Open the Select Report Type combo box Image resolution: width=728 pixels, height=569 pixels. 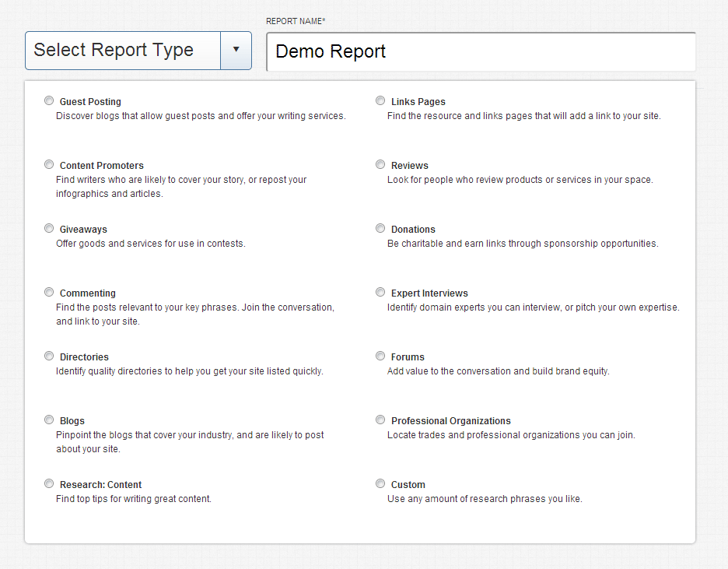point(123,50)
